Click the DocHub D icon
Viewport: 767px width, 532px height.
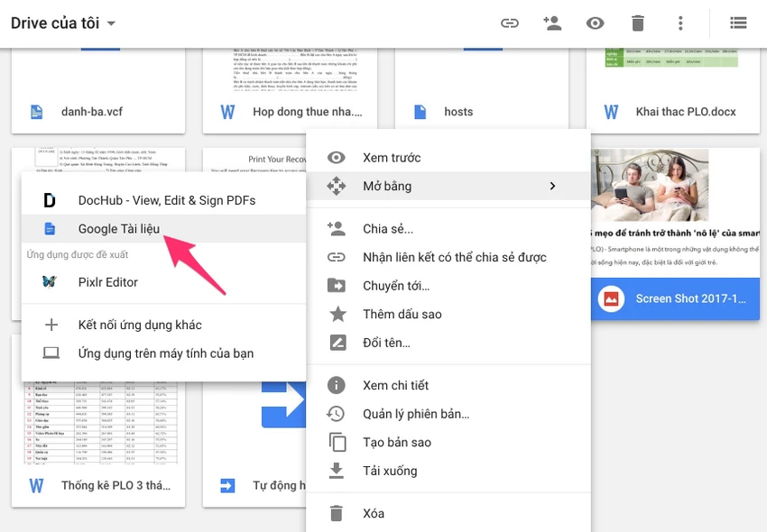[x=50, y=200]
